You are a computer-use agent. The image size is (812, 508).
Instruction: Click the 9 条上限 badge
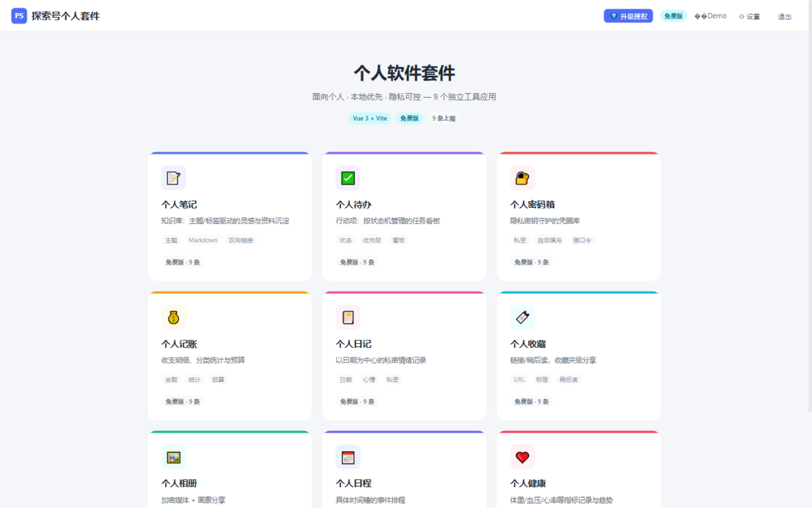444,119
